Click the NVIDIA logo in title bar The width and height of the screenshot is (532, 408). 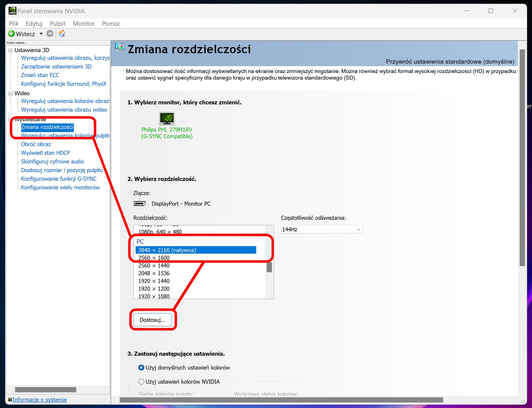point(12,11)
